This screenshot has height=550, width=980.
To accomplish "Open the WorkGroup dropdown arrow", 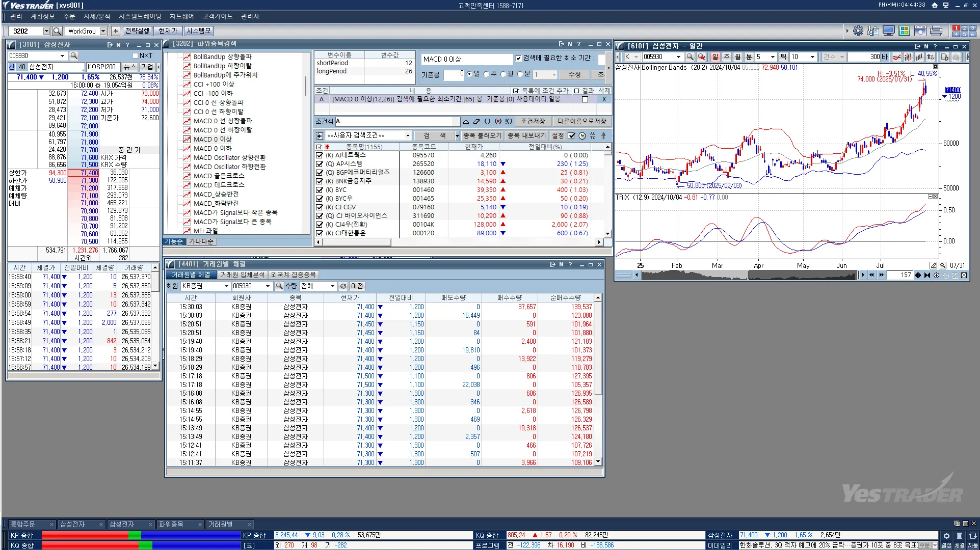I will (103, 31).
